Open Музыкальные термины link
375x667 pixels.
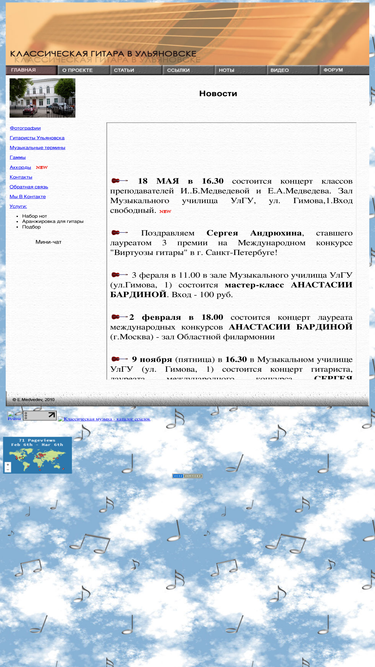point(37,148)
